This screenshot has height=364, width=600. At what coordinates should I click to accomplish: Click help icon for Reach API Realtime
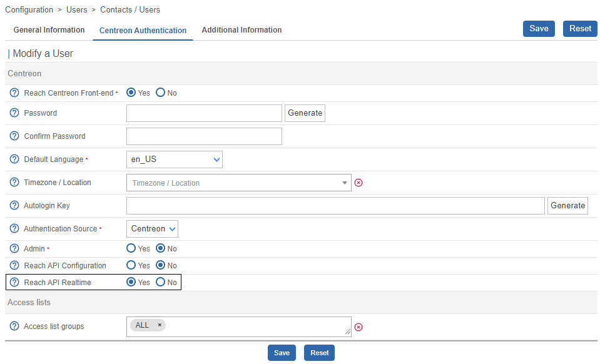(14, 283)
